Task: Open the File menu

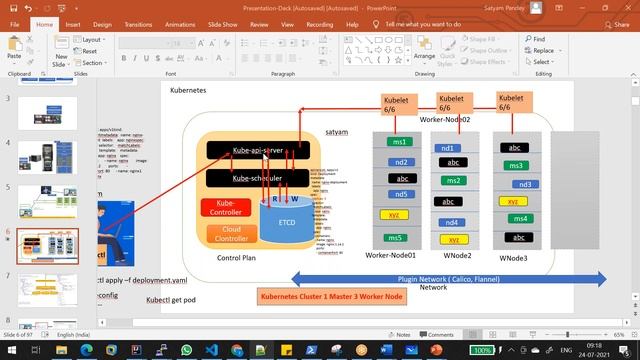Action: pos(15,24)
